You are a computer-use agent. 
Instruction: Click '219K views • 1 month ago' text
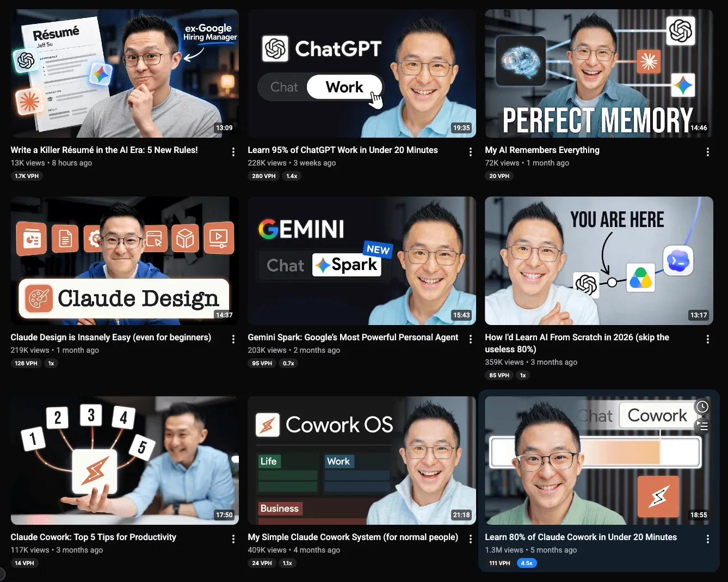(x=55, y=350)
